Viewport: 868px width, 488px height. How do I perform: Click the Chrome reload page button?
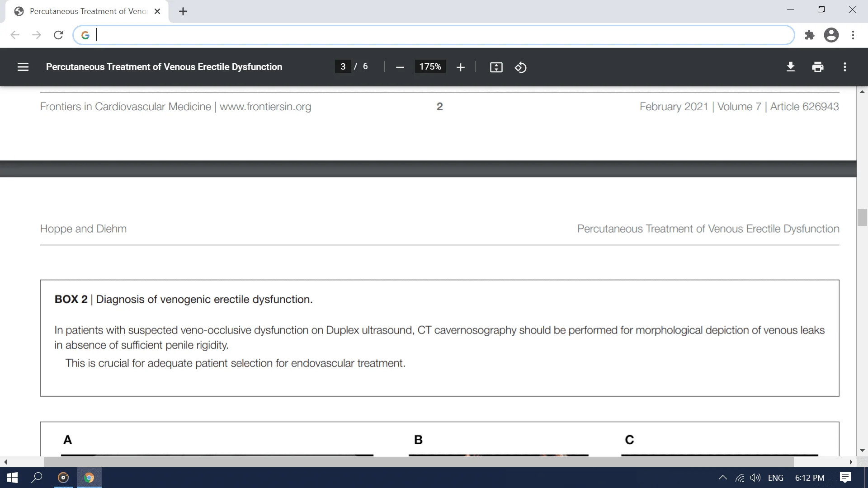click(58, 34)
